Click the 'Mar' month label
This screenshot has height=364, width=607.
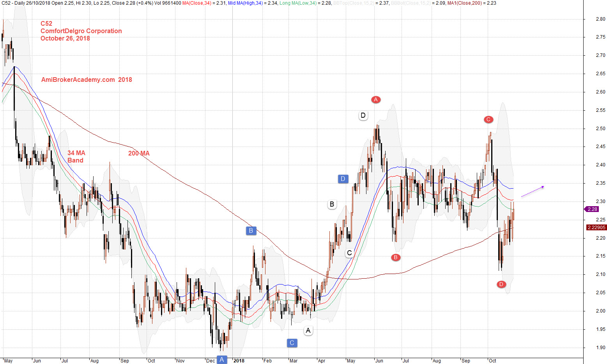coord(293,361)
